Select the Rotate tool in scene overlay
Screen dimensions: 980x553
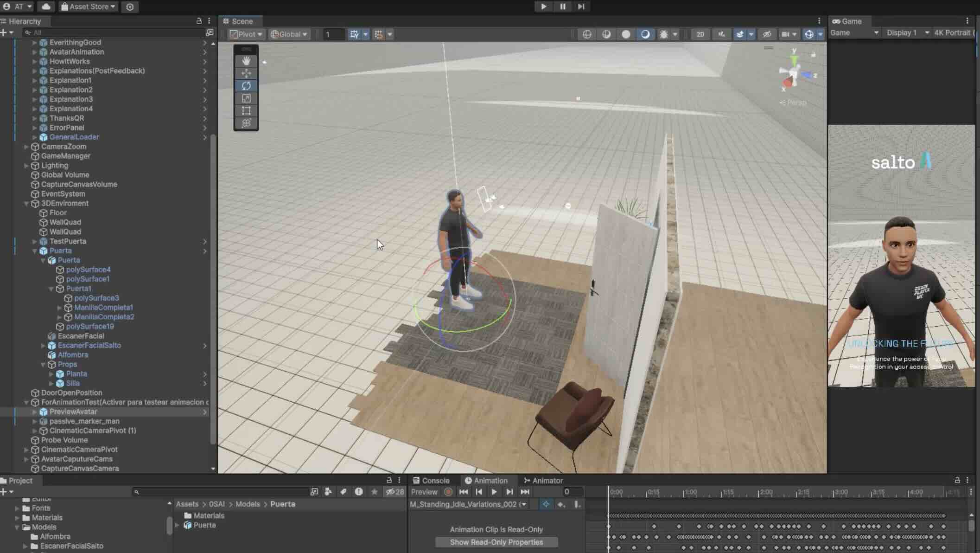tap(246, 86)
